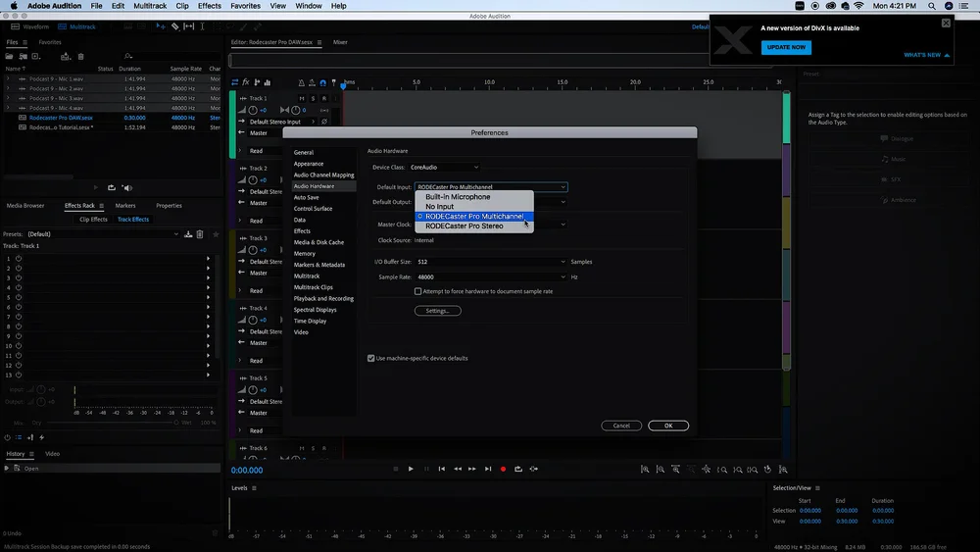Screen dimensions: 980x552
Task: Toggle power for effect slot 5
Action: pos(19,297)
